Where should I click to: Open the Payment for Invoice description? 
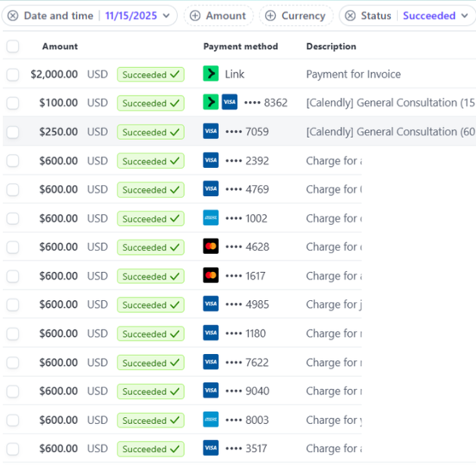coord(353,74)
